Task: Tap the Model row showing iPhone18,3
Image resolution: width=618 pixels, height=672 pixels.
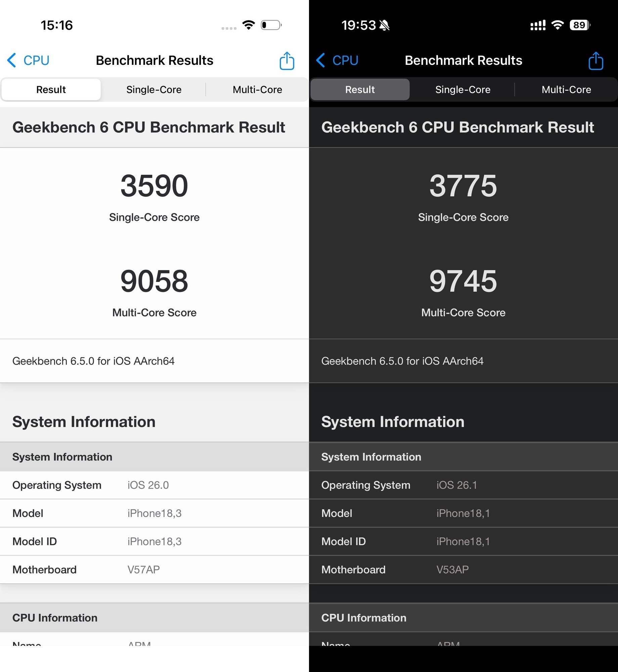Action: 154,513
